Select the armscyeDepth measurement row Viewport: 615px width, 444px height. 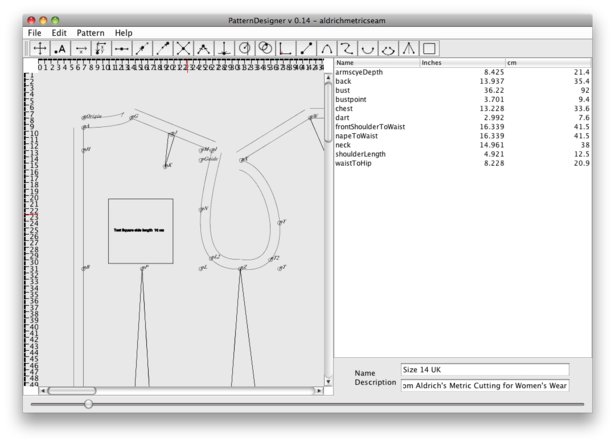pyautogui.click(x=462, y=72)
